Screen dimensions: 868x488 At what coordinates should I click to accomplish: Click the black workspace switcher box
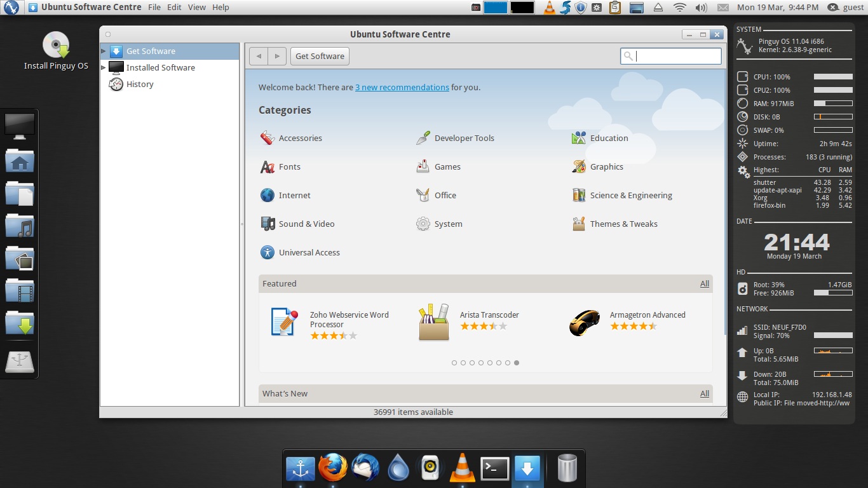522,8
